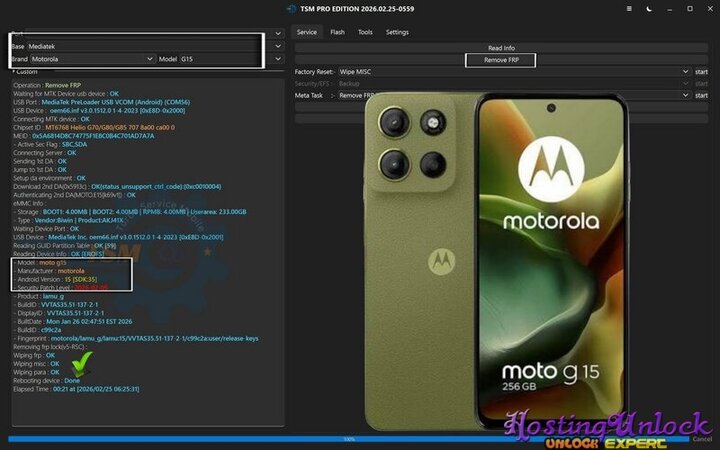The width and height of the screenshot is (720, 450).
Task: Open the Settings tab
Action: [397, 32]
